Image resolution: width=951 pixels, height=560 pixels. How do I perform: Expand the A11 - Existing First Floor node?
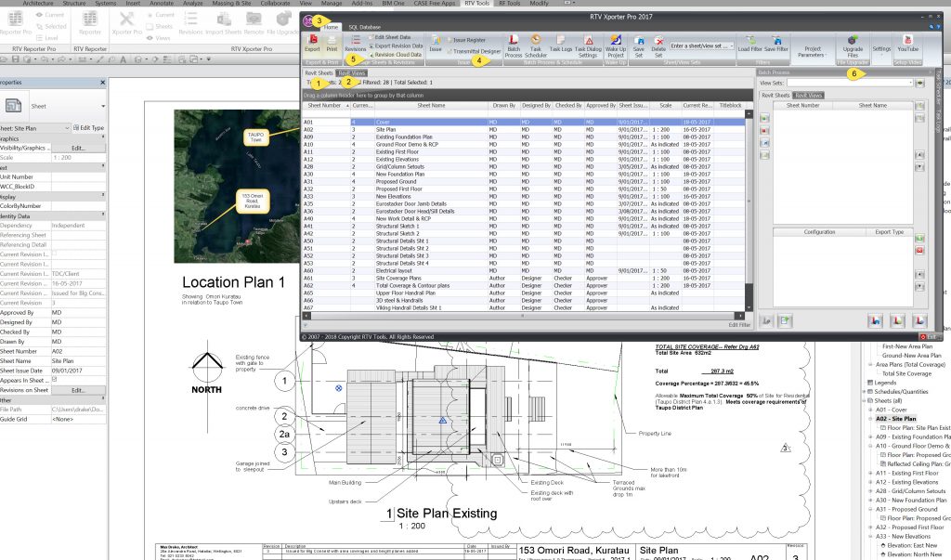click(x=869, y=473)
